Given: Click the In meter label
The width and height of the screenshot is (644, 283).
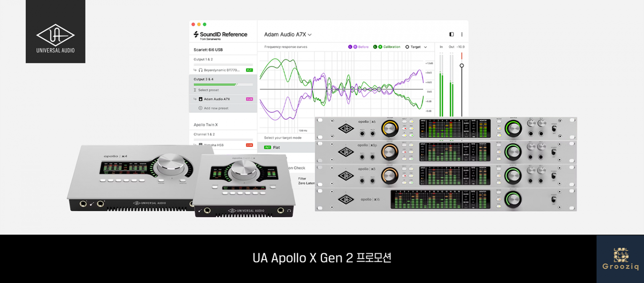Looking at the screenshot, I should 441,47.
